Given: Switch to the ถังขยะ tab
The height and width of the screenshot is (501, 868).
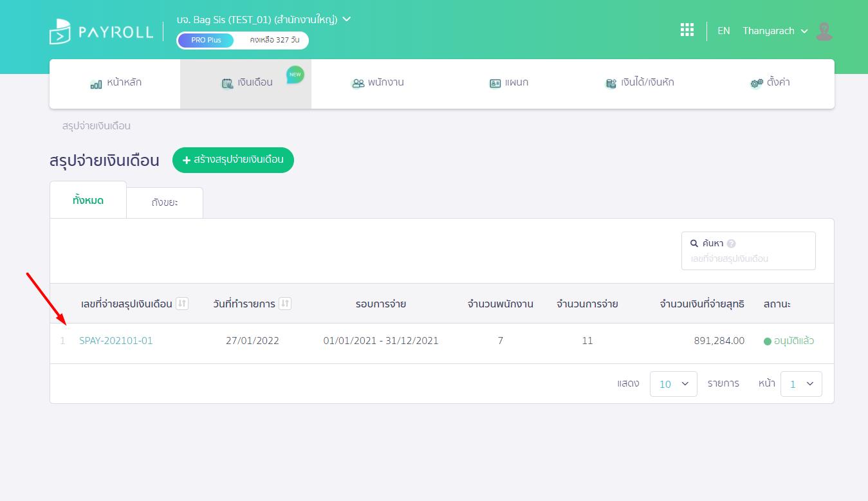Looking at the screenshot, I should pos(165,203).
